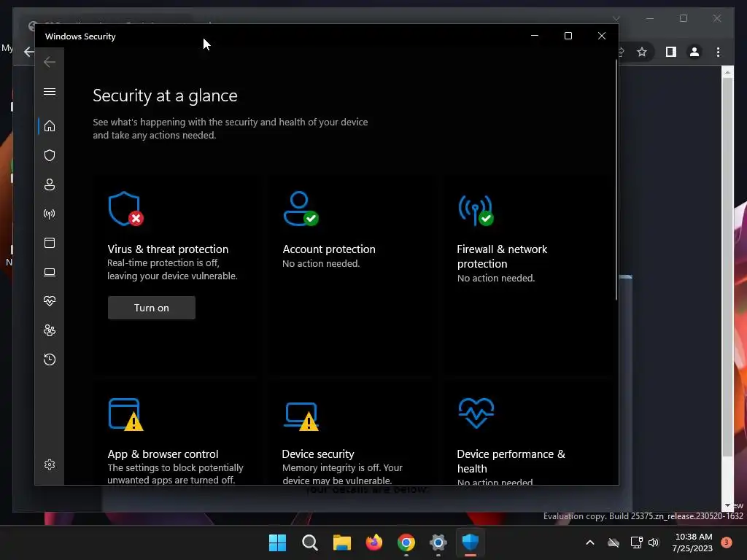This screenshot has width=747, height=560.
Task: Open Device performance & health heading
Action: (x=511, y=461)
